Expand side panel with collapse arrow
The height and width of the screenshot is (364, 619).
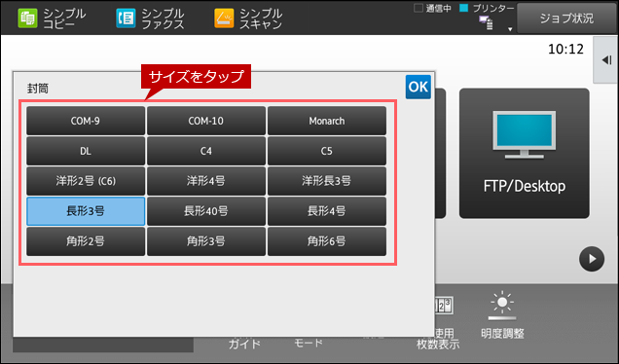click(x=606, y=60)
